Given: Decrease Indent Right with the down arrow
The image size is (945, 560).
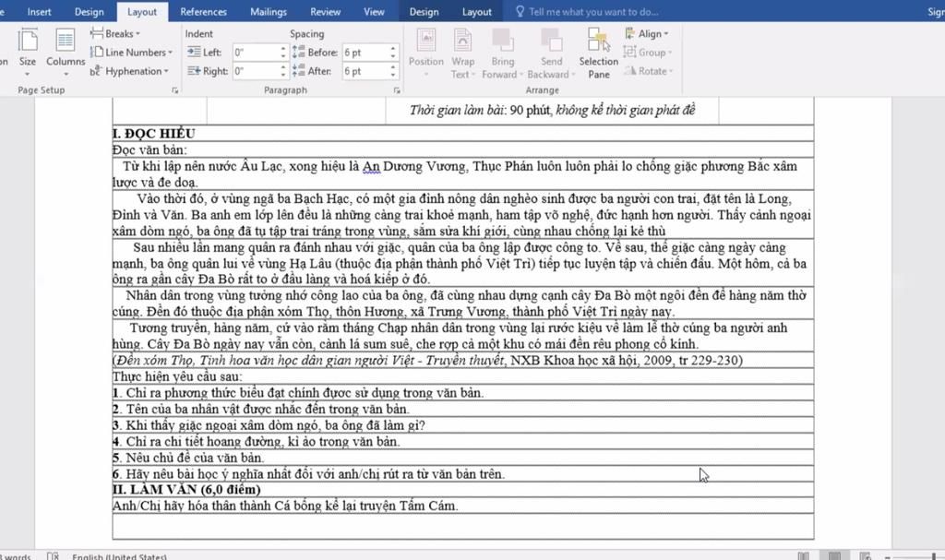Looking at the screenshot, I should click(283, 75).
